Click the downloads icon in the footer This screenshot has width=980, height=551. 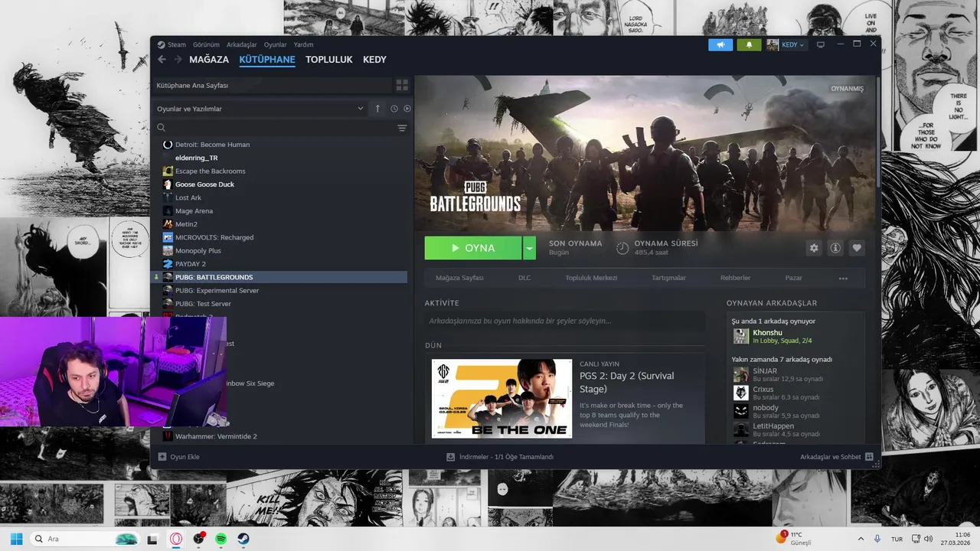coord(451,457)
